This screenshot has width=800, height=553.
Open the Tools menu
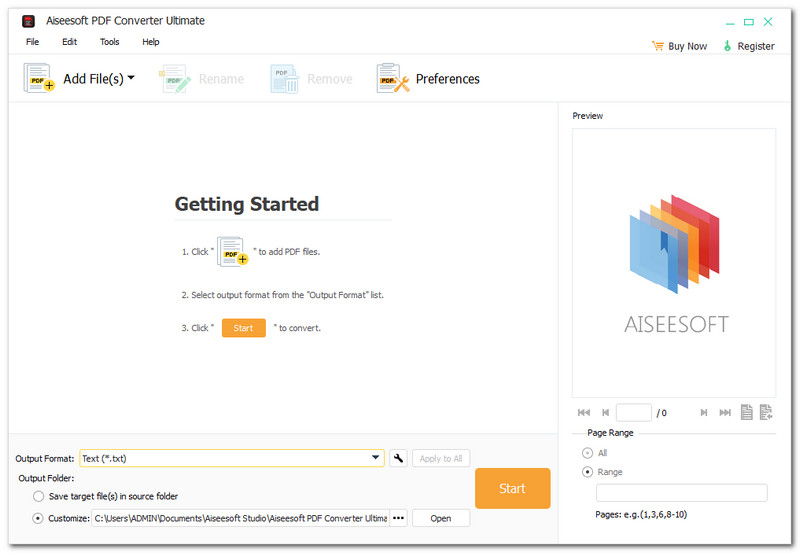[x=109, y=42]
